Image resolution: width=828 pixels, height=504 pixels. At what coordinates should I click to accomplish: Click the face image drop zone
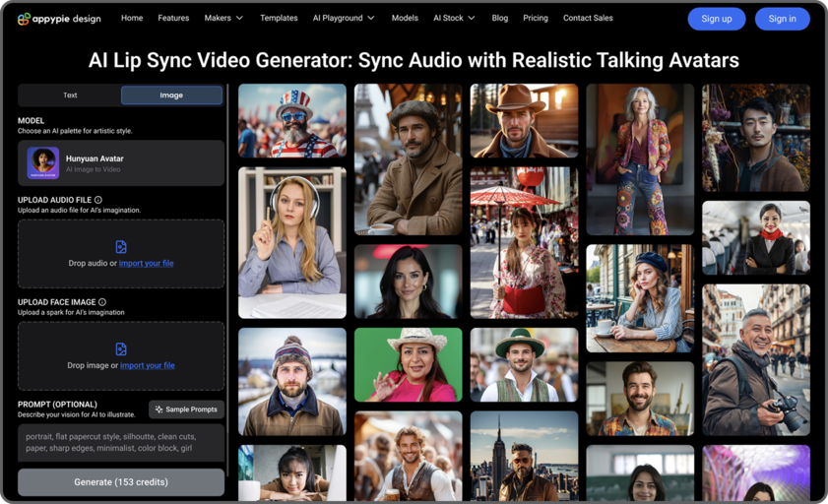[121, 356]
